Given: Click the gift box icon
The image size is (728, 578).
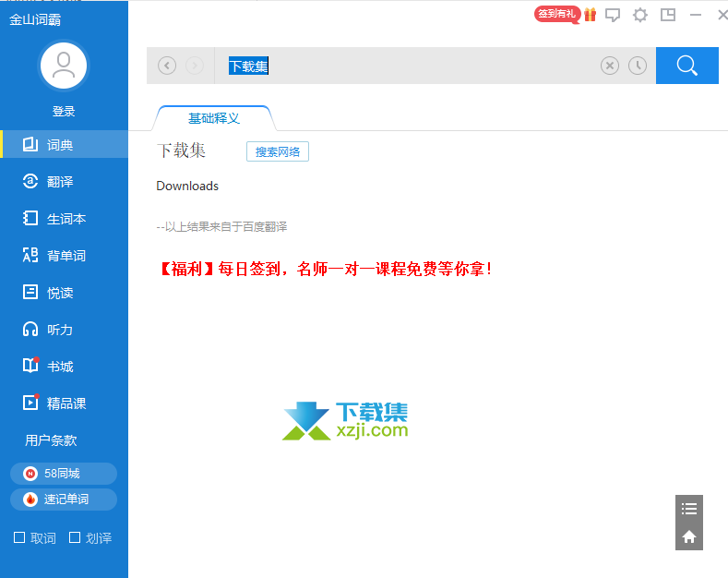Looking at the screenshot, I should (591, 15).
